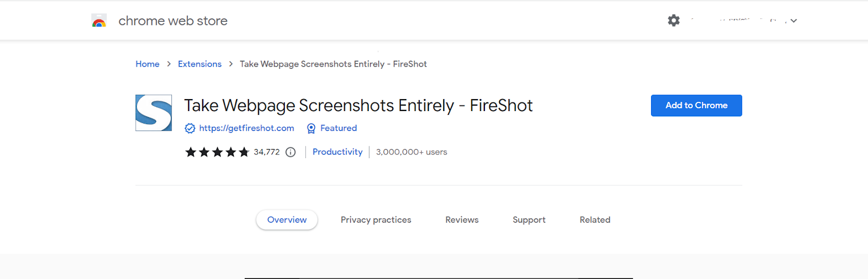868x279 pixels.
Task: Open the Extensions breadcrumb link
Action: point(200,64)
